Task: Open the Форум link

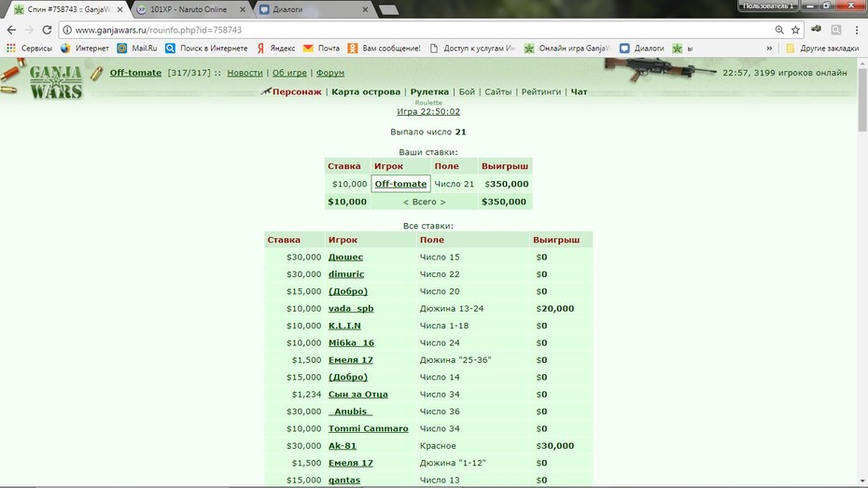Action: click(x=329, y=73)
